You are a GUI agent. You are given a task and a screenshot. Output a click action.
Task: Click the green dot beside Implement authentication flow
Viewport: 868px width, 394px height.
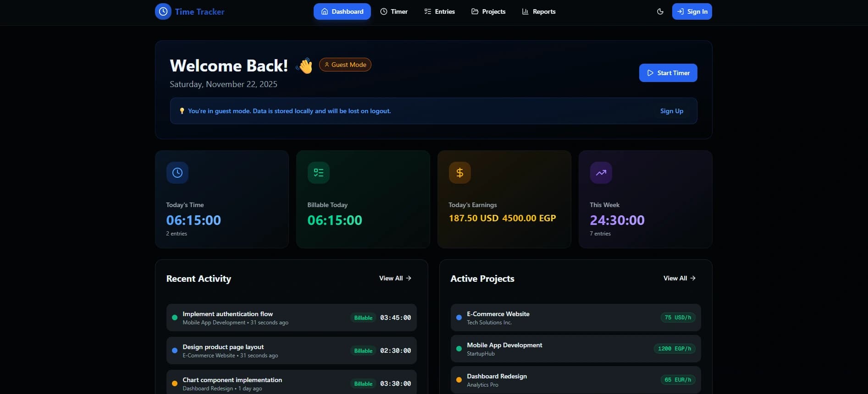175,317
